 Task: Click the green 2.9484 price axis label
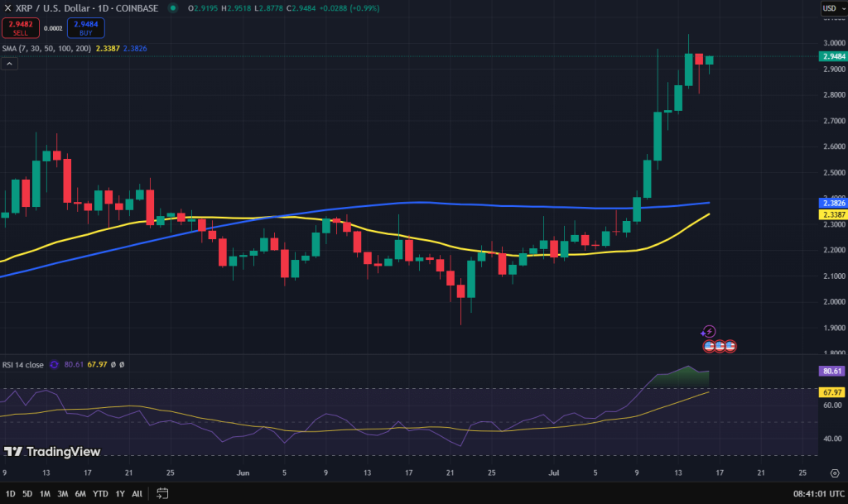[x=833, y=56]
